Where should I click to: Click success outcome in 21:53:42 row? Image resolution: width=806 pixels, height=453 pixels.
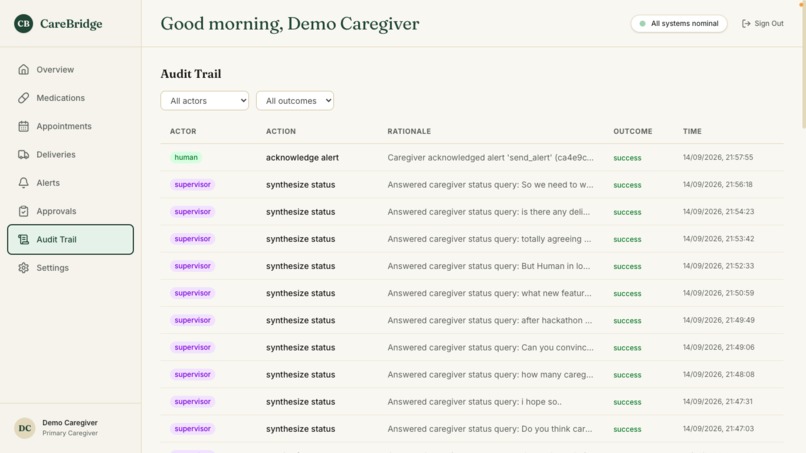tap(627, 239)
